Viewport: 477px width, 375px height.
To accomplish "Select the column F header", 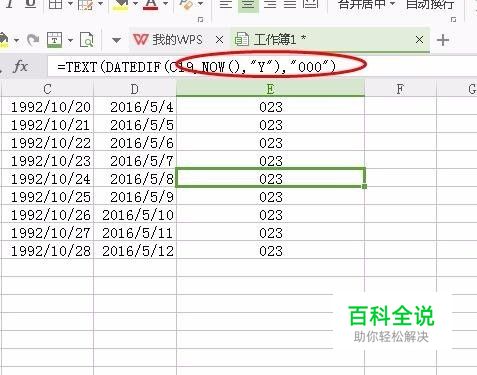I will (x=400, y=89).
